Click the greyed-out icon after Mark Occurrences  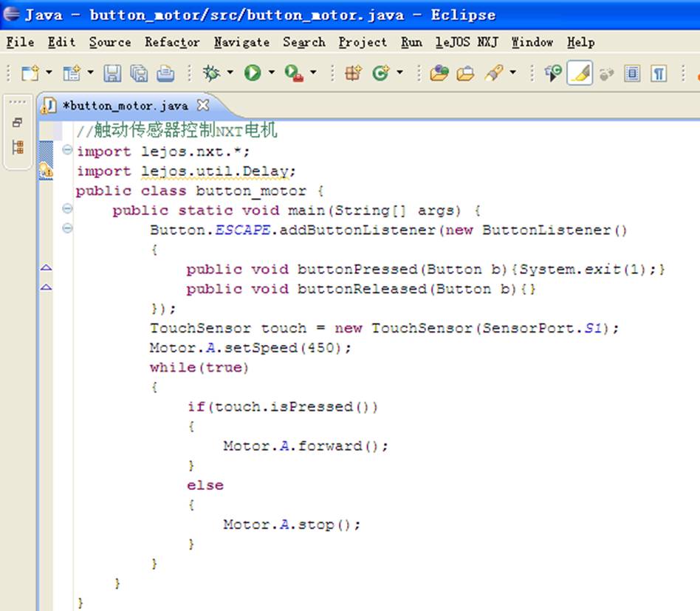[x=606, y=73]
